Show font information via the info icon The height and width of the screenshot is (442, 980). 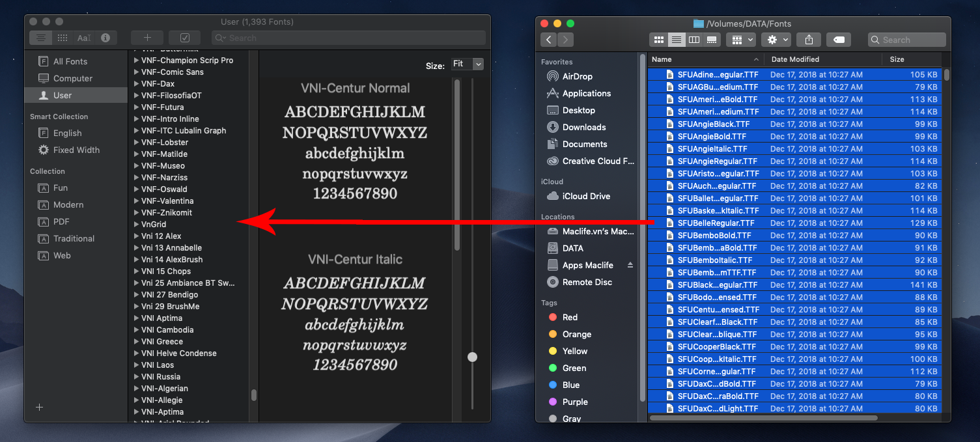tap(105, 38)
